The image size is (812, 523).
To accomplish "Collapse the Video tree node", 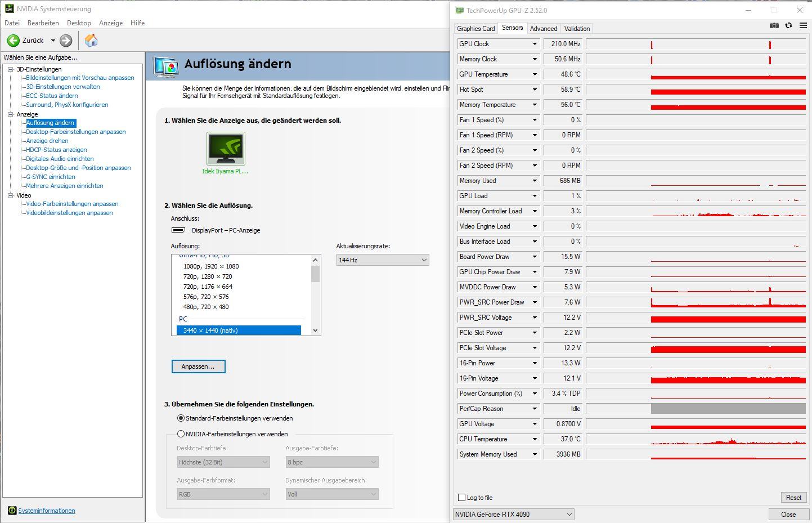I will click(10, 195).
